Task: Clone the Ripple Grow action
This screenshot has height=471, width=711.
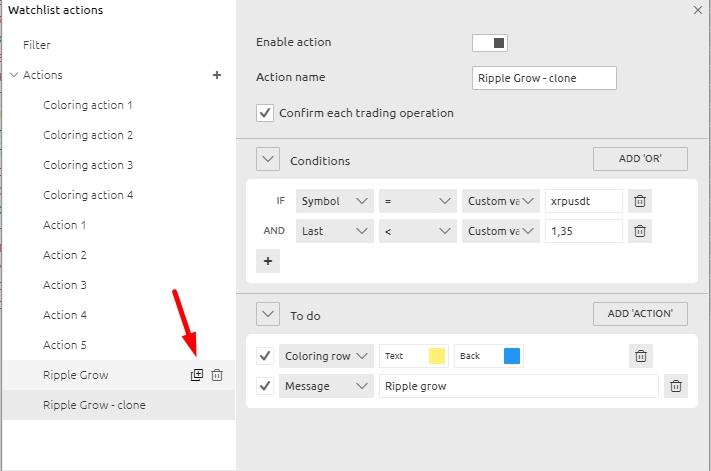Action: click(197, 375)
